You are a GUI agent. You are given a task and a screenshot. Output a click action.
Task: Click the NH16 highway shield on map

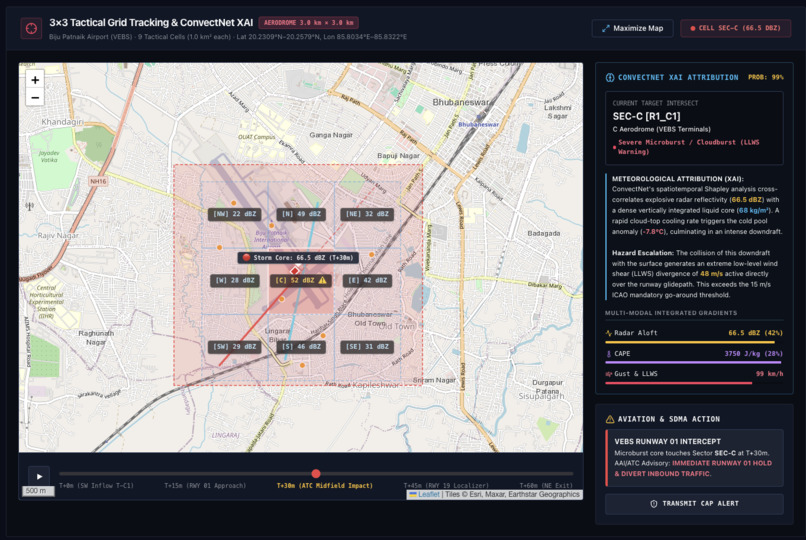[98, 181]
